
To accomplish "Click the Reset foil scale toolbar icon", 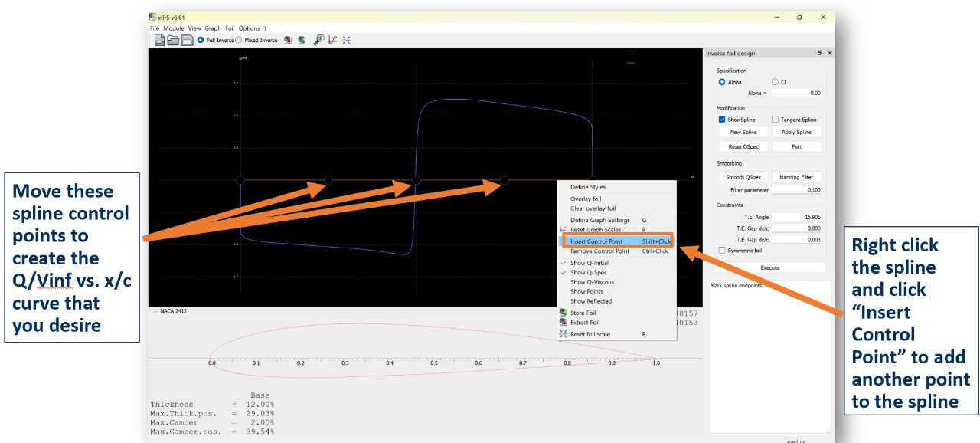I will pos(347,40).
